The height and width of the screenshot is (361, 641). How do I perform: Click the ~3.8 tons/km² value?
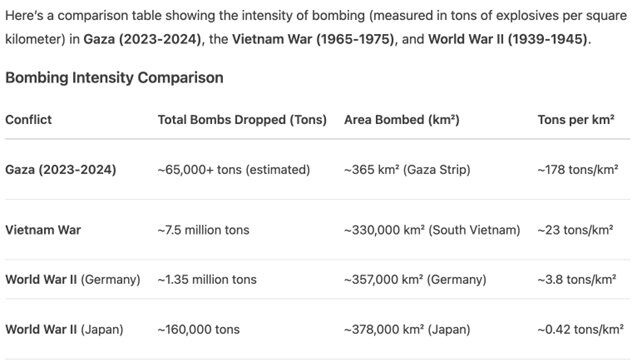click(x=577, y=280)
